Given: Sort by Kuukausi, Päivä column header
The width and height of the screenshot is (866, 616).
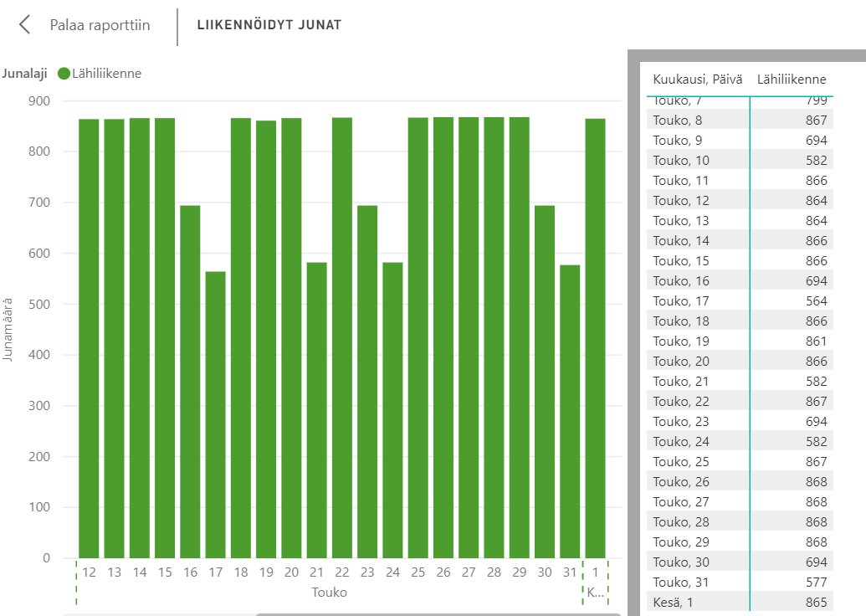Looking at the screenshot, I should tap(698, 80).
